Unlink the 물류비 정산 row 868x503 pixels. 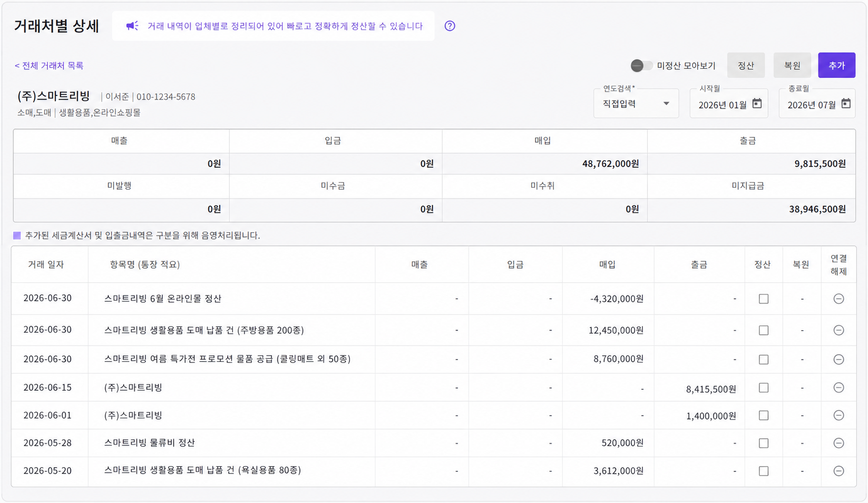point(838,443)
